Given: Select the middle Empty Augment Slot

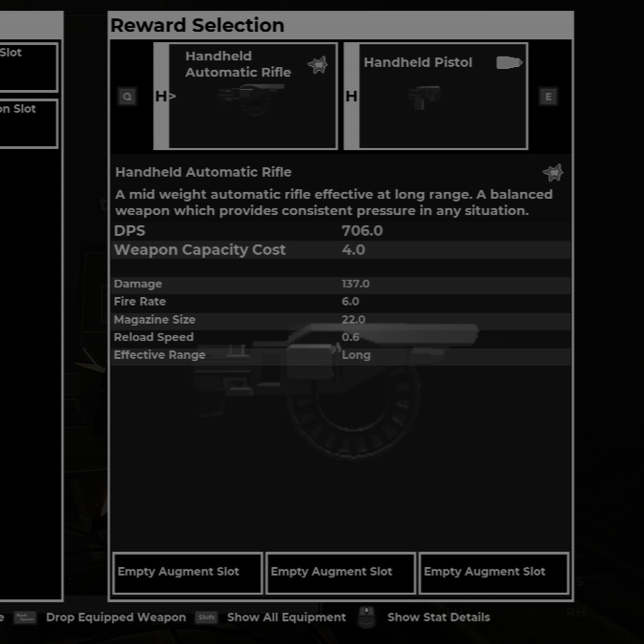Looking at the screenshot, I should [341, 573].
